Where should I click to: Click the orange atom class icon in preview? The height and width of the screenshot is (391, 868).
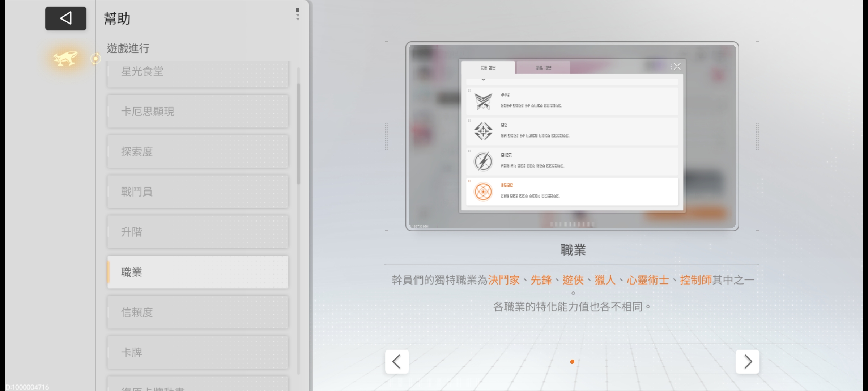pos(483,192)
